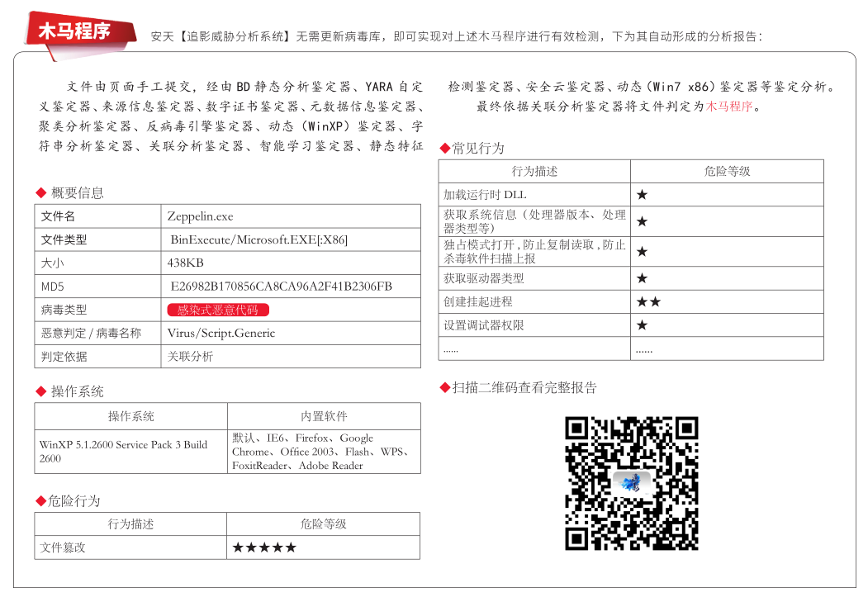
Task: Click the MD5 row label
Action: click(x=53, y=287)
